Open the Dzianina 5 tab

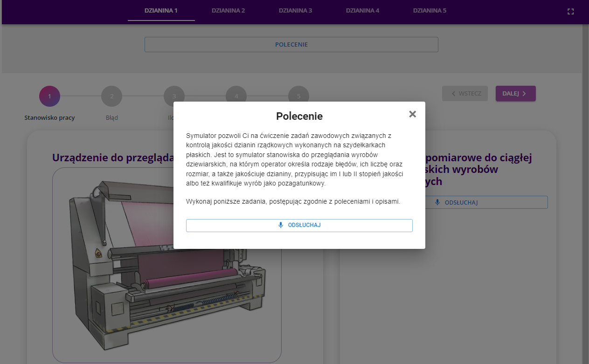tap(430, 11)
